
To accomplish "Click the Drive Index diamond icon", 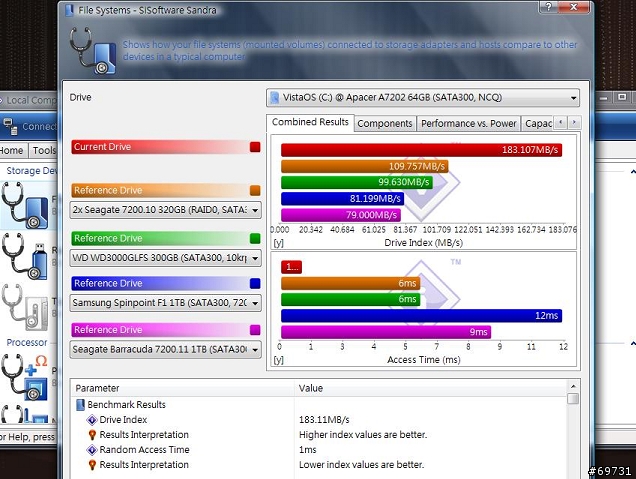I will [92, 420].
